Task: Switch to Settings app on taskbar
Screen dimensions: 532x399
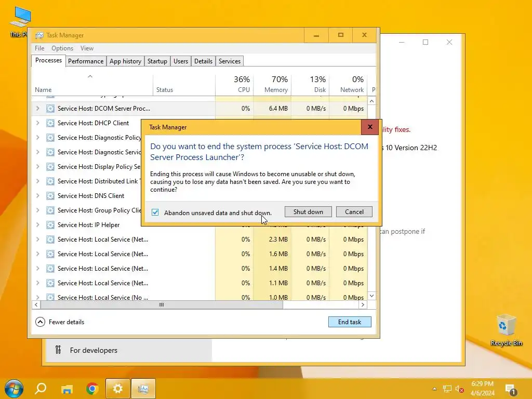Action: [118, 389]
